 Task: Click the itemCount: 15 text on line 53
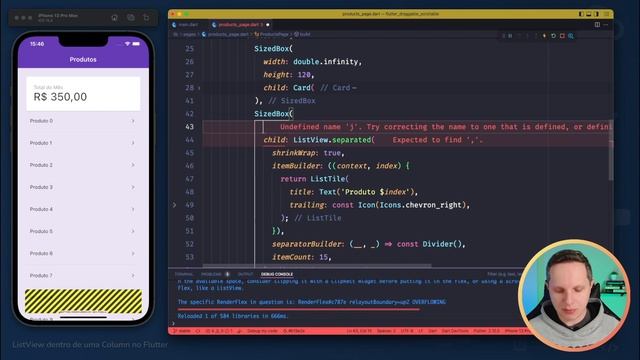pyautogui.click(x=302, y=257)
